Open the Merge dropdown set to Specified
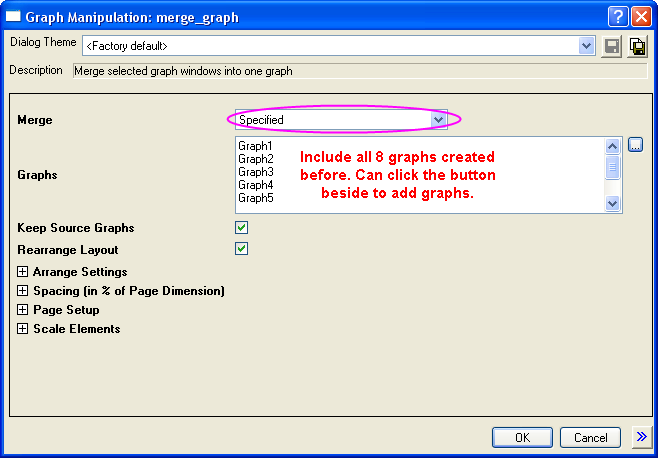 point(438,120)
